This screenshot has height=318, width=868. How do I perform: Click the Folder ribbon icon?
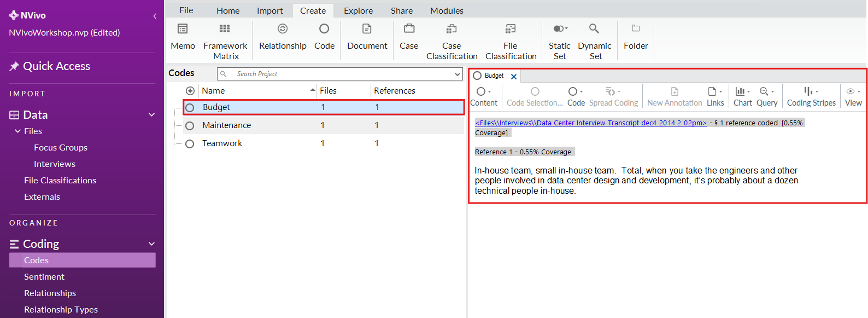[x=636, y=28]
